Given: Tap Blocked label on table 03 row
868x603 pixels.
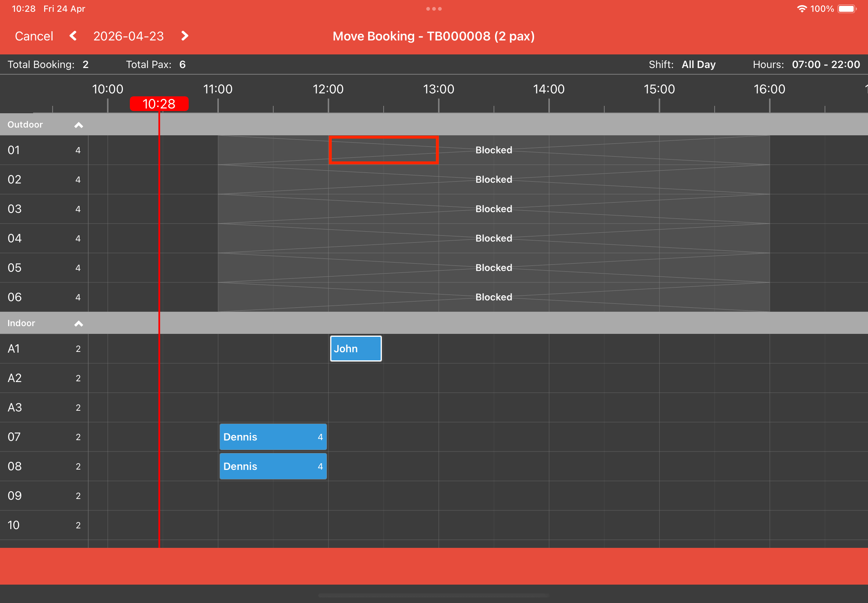Looking at the screenshot, I should [x=494, y=209].
